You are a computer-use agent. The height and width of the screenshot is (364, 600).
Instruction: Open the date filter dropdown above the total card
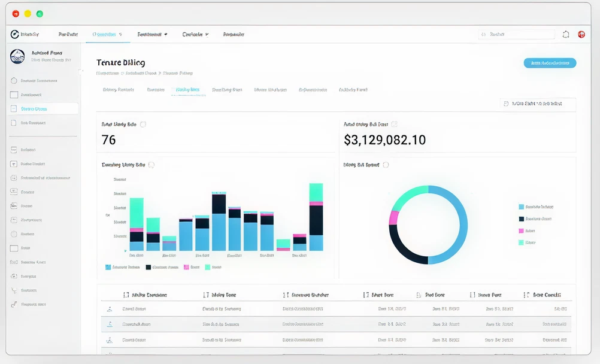click(538, 104)
